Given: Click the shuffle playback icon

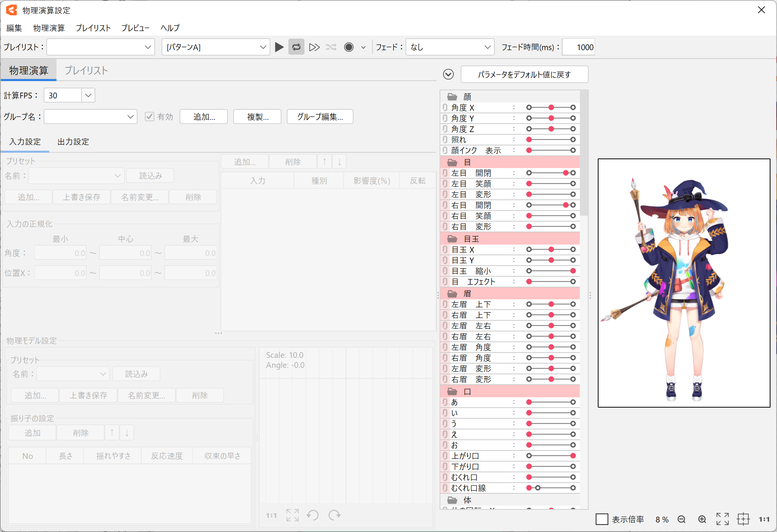Looking at the screenshot, I should coord(331,47).
